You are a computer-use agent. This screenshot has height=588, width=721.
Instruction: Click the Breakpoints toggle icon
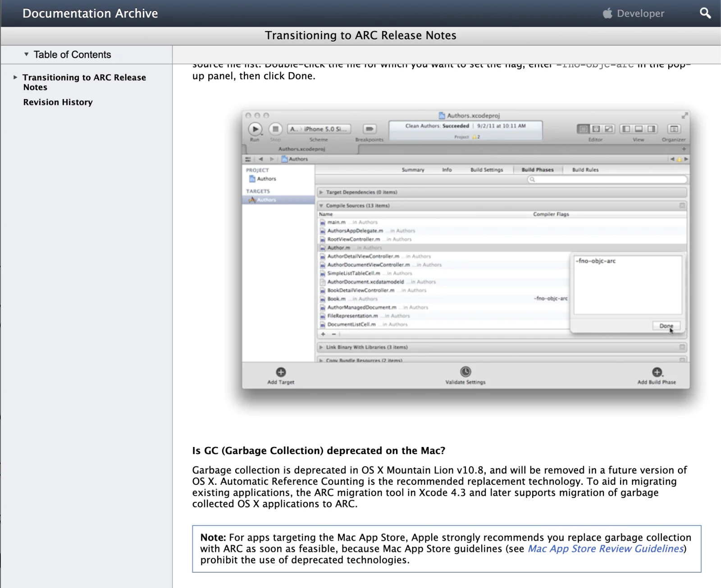tap(370, 129)
